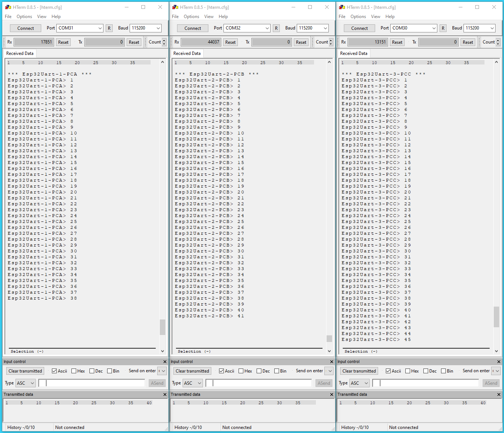Open Type ASC dropdown in COM31 window

point(25,383)
